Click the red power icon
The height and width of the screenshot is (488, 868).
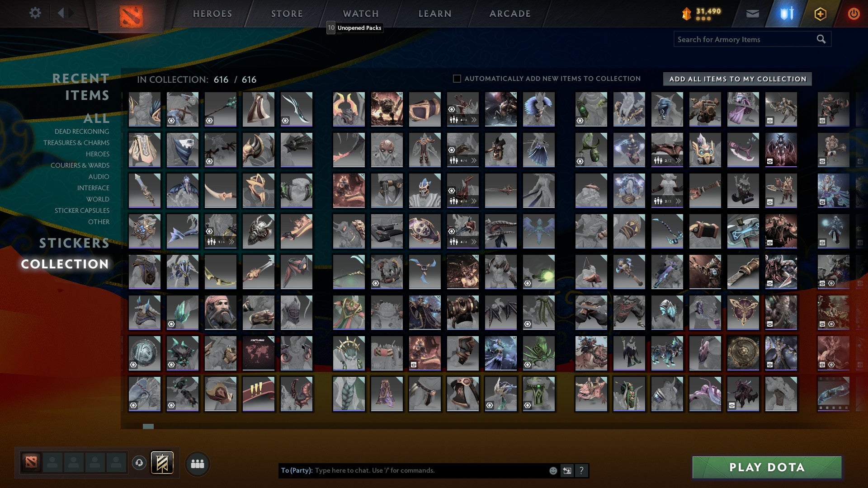(x=854, y=14)
